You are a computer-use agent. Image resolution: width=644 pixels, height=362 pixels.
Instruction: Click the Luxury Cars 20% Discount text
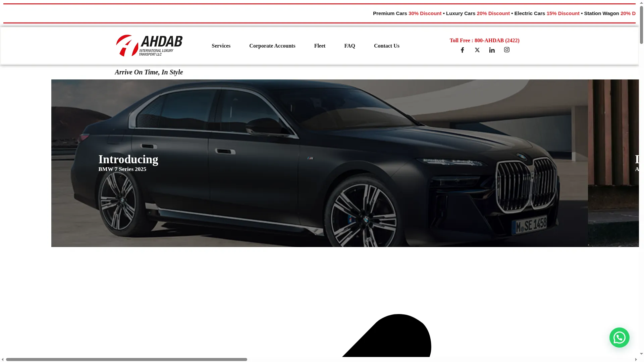click(478, 13)
